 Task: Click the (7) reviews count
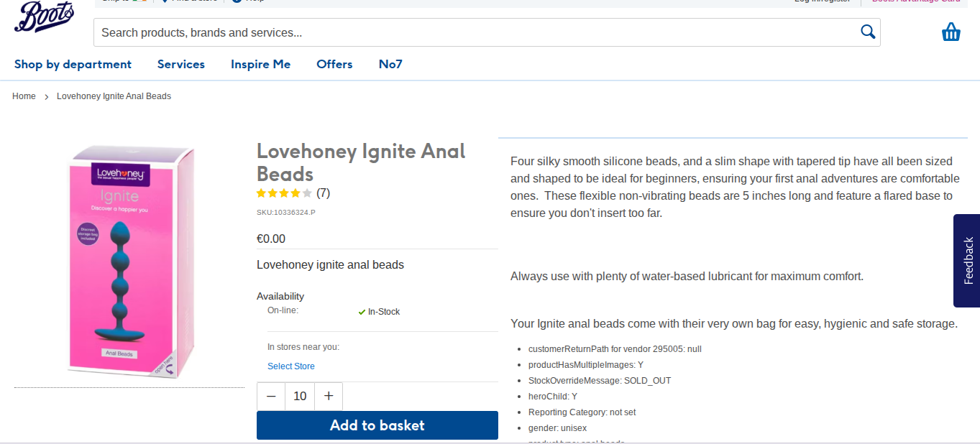(324, 193)
